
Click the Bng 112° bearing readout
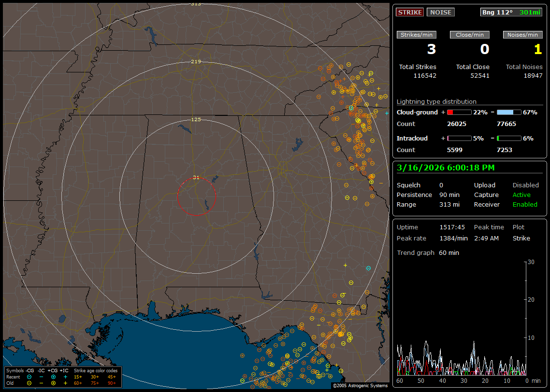(x=497, y=12)
